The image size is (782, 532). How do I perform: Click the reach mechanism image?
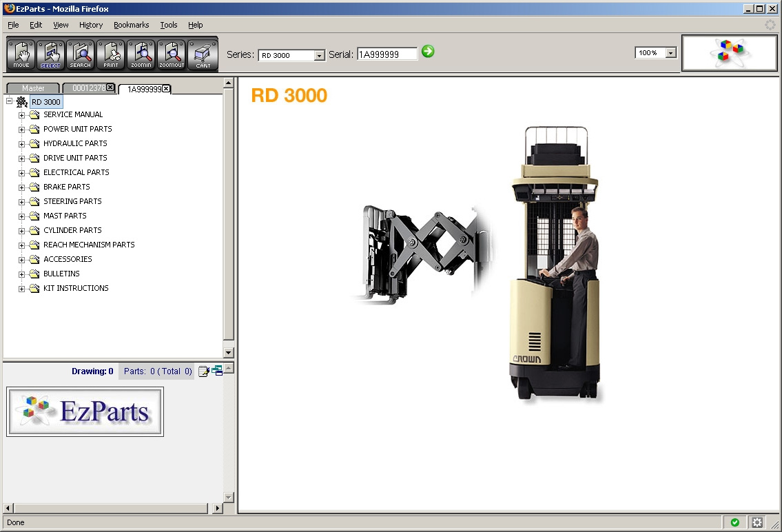pos(423,254)
